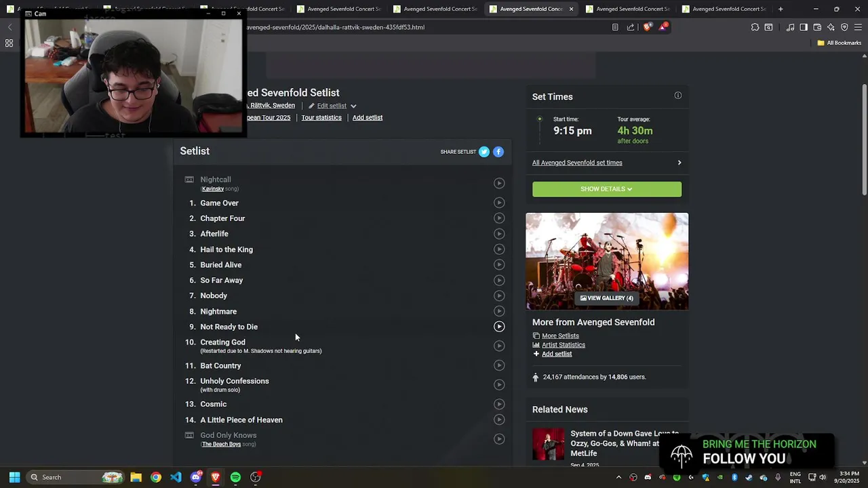Play video for Bat Country
This screenshot has height=488, width=868.
tap(499, 365)
